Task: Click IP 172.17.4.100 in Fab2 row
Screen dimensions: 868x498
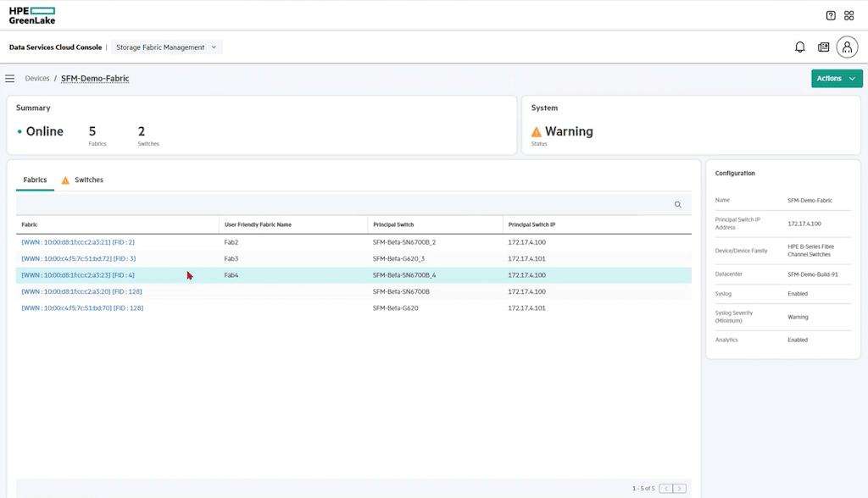Action: click(526, 242)
